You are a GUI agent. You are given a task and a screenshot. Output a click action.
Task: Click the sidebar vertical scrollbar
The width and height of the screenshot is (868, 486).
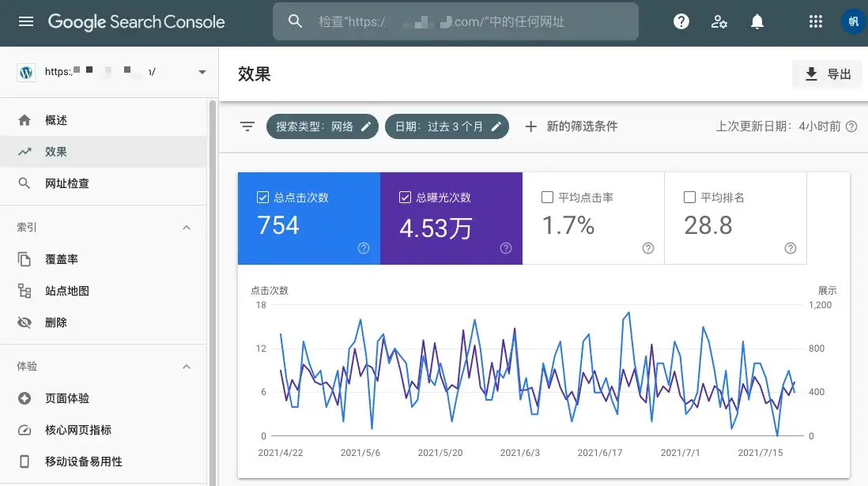212,292
